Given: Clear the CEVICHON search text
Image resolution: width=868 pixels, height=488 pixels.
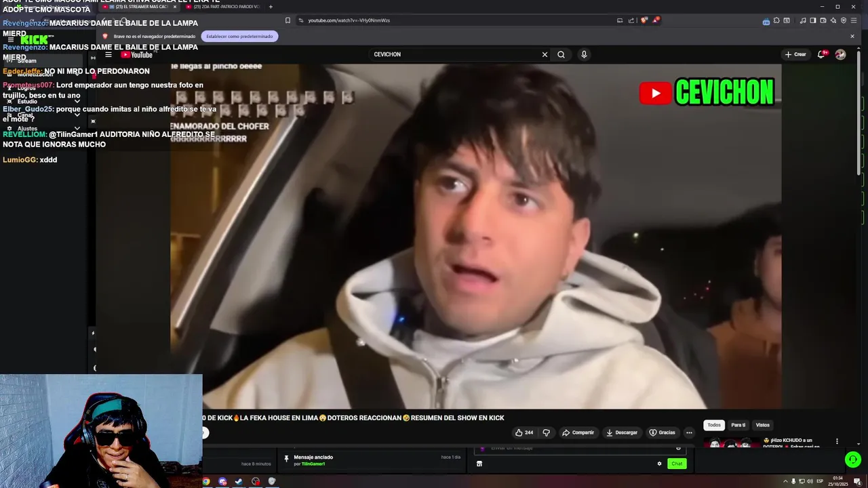Looking at the screenshot, I should [x=545, y=54].
